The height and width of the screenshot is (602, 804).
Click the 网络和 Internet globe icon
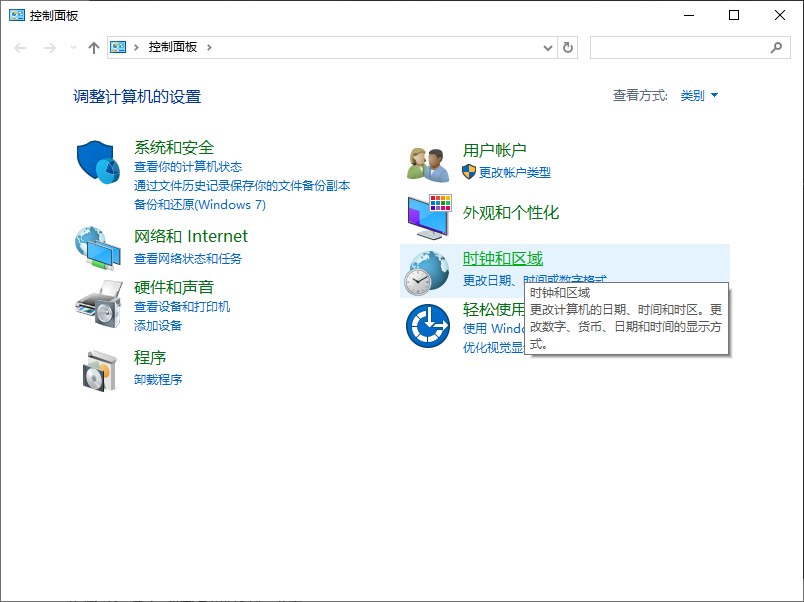tap(97, 249)
